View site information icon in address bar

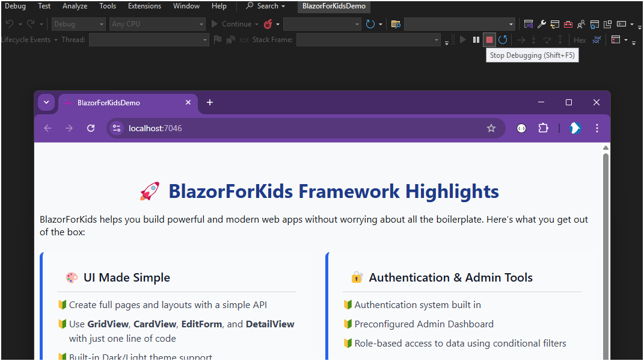point(117,128)
